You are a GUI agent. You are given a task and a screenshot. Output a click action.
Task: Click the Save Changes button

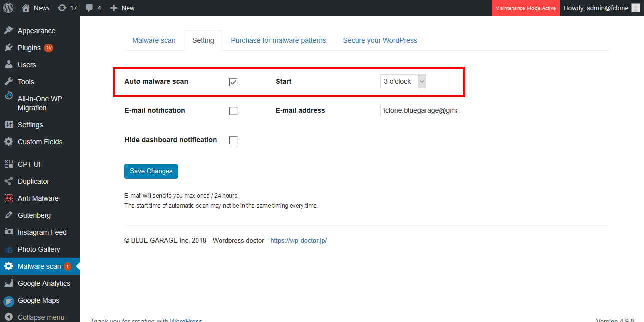click(x=151, y=171)
